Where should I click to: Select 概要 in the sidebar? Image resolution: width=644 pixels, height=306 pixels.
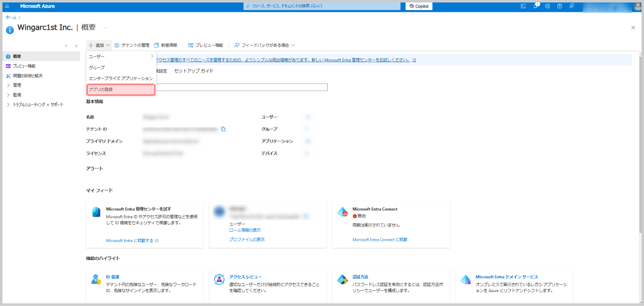(41, 56)
